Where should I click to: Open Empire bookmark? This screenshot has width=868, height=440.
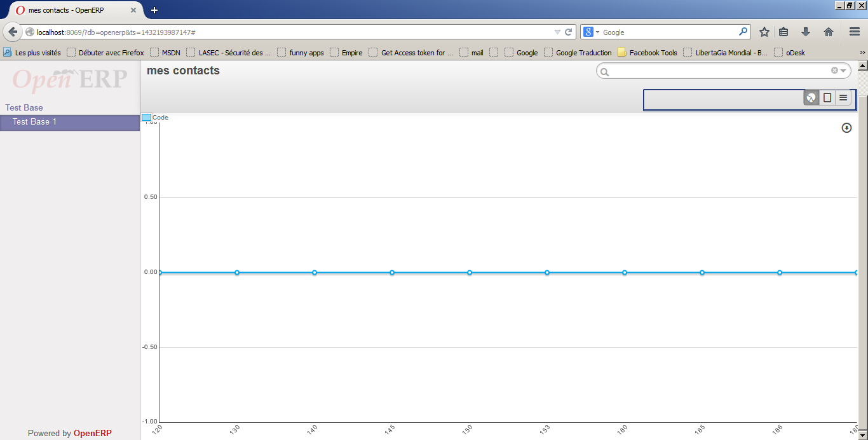pos(346,53)
